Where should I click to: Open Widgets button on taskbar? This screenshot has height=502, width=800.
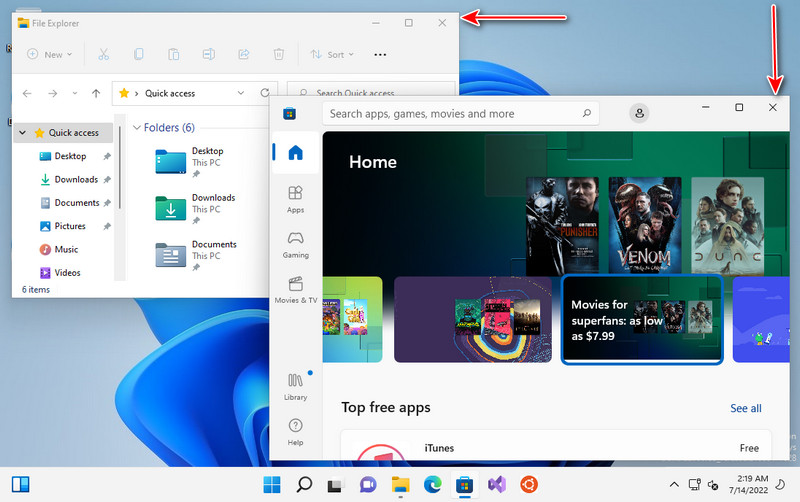point(20,484)
